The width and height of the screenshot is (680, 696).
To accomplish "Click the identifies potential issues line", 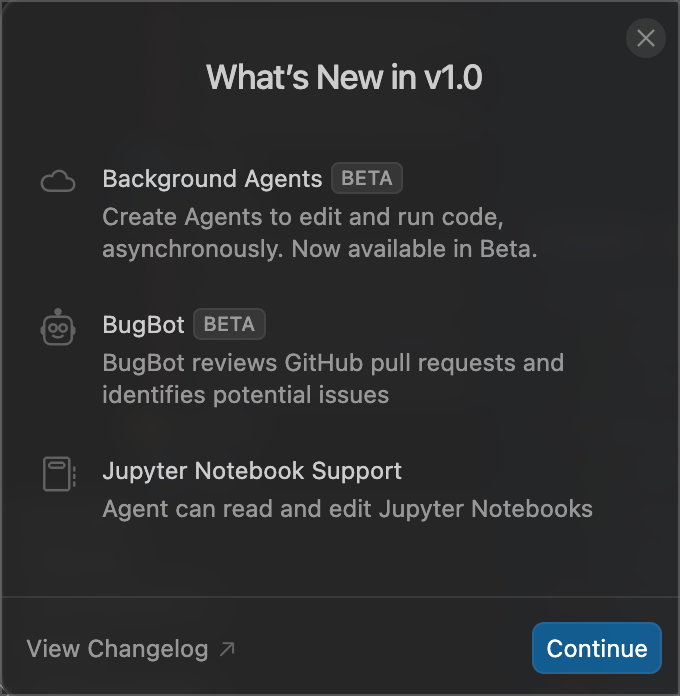I will tap(245, 395).
